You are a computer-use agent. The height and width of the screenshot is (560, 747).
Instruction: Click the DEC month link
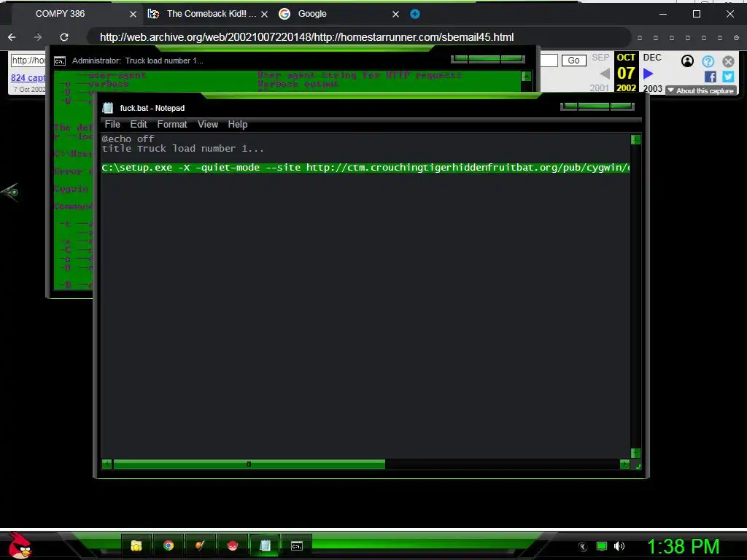pos(652,58)
